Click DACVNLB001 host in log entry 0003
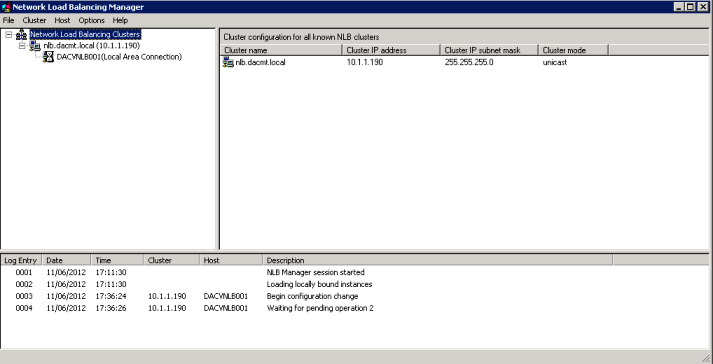This screenshot has height=364, width=713. 226,296
